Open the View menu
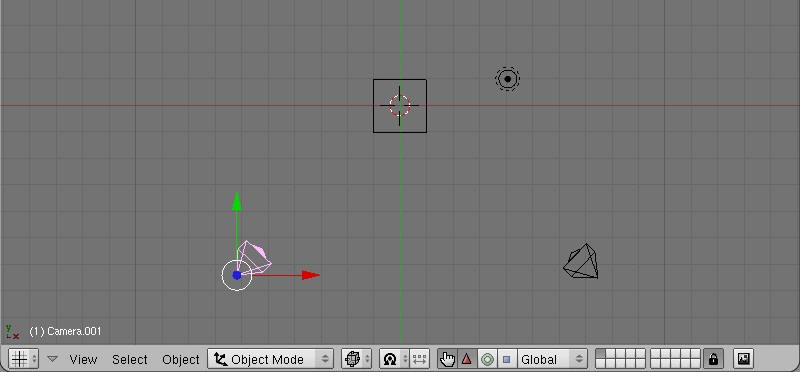Screen dimensions: 800x372 [x=83, y=359]
